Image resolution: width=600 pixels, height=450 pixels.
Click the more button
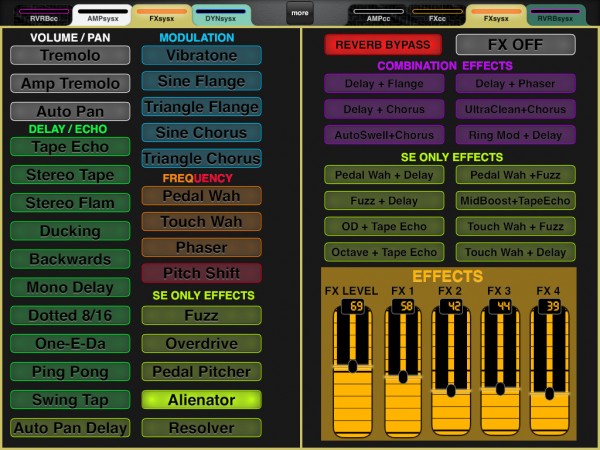(x=300, y=13)
